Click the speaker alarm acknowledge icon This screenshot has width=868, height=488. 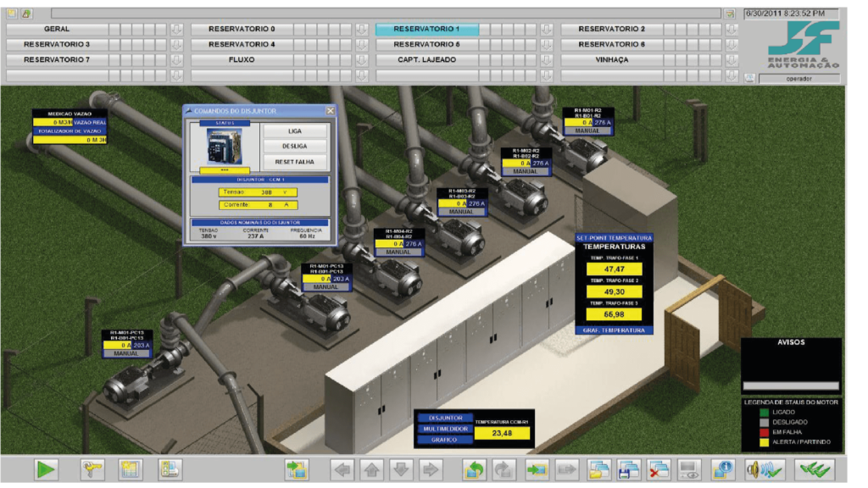[x=765, y=470]
